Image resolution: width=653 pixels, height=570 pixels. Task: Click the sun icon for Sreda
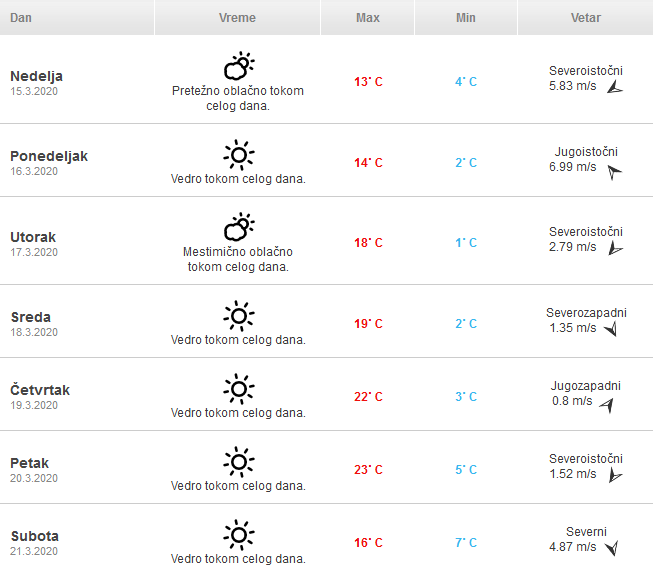click(x=238, y=316)
